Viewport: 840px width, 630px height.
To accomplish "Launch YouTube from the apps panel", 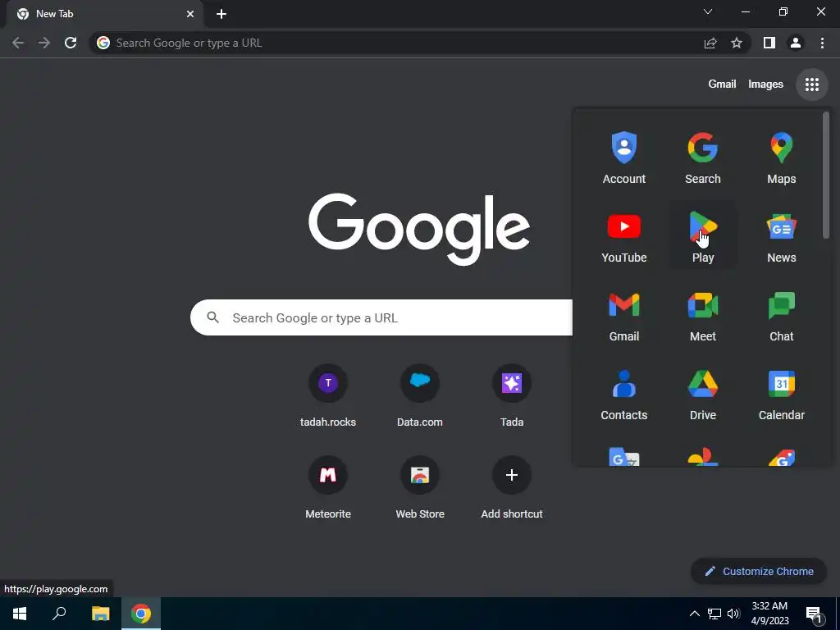I will point(623,237).
